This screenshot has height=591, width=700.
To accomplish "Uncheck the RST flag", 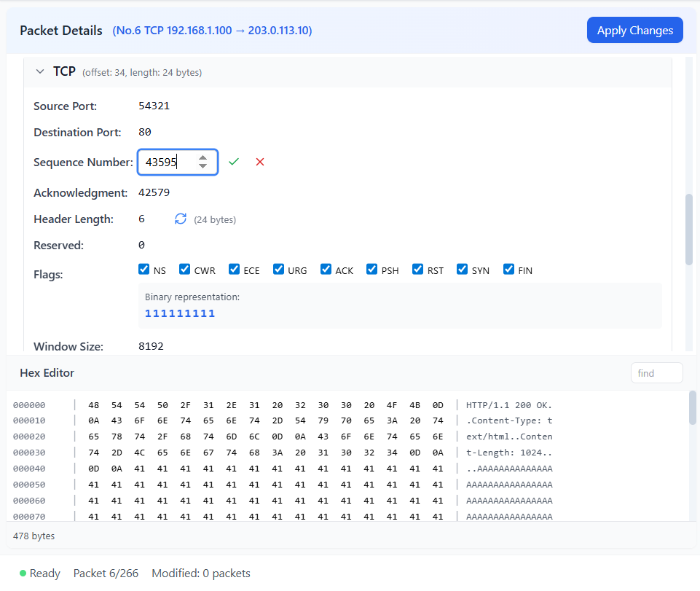I will 418,269.
